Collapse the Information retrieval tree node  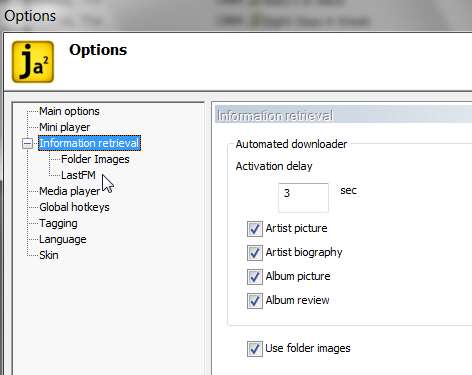28,144
